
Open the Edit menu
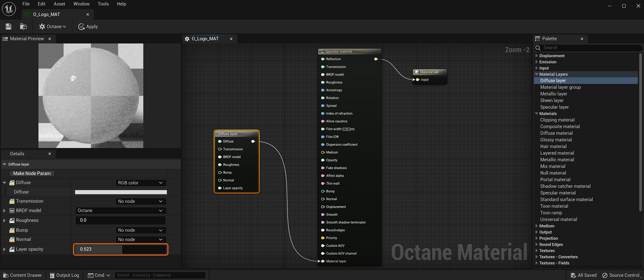point(42,4)
